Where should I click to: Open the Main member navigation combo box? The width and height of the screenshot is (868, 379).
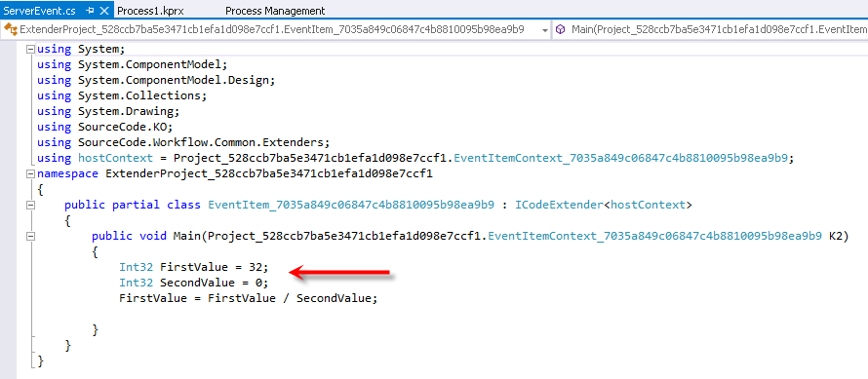(711, 30)
